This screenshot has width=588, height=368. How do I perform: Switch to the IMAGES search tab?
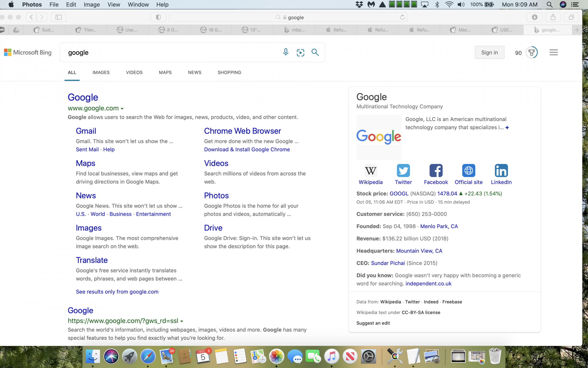[101, 72]
